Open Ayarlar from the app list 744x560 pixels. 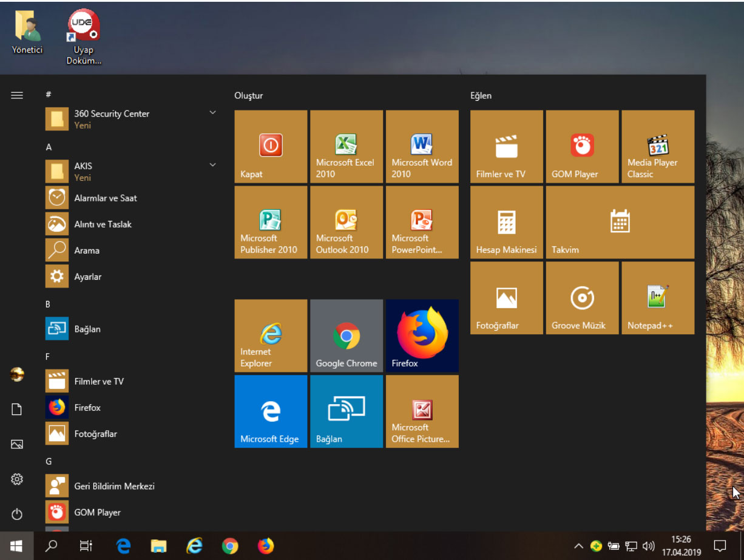(x=131, y=277)
